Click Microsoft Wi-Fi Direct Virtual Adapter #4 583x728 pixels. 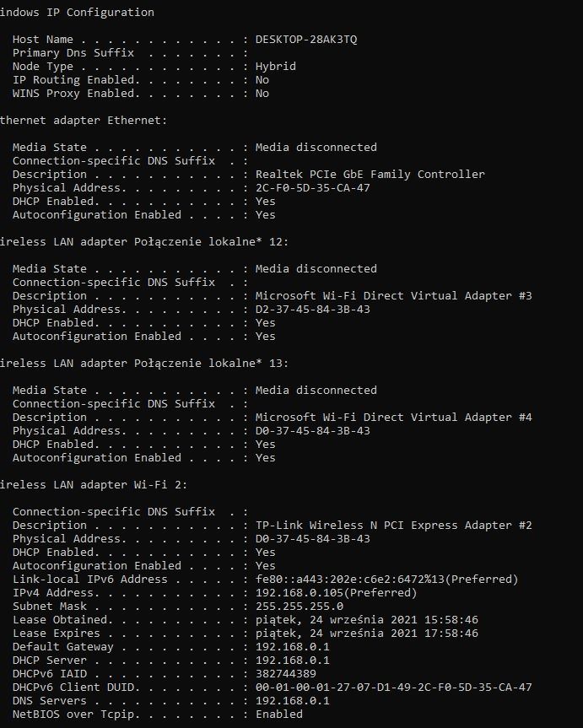tap(393, 418)
